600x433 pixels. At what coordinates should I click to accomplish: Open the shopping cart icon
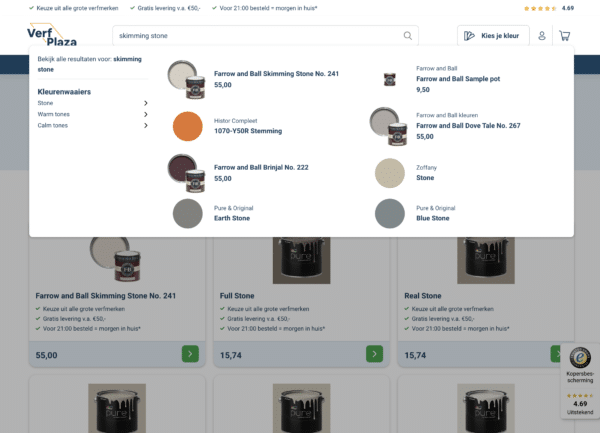tap(565, 36)
